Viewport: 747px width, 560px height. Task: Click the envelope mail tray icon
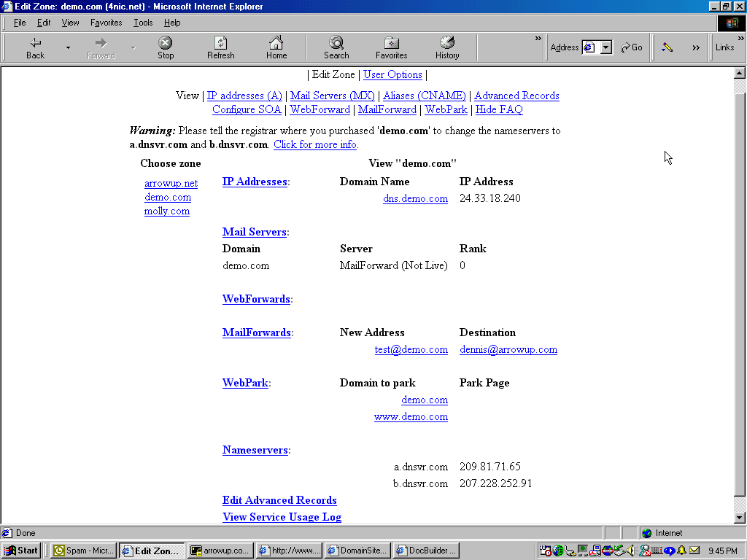point(694,551)
